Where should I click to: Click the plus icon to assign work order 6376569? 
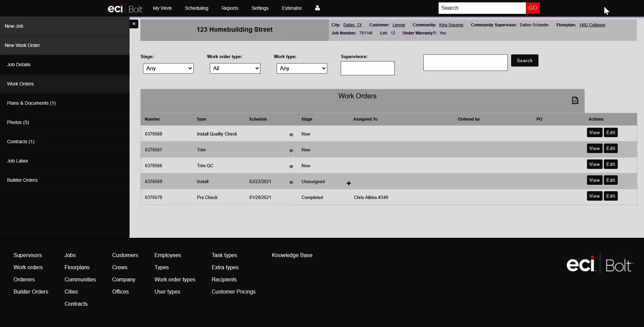point(348,183)
